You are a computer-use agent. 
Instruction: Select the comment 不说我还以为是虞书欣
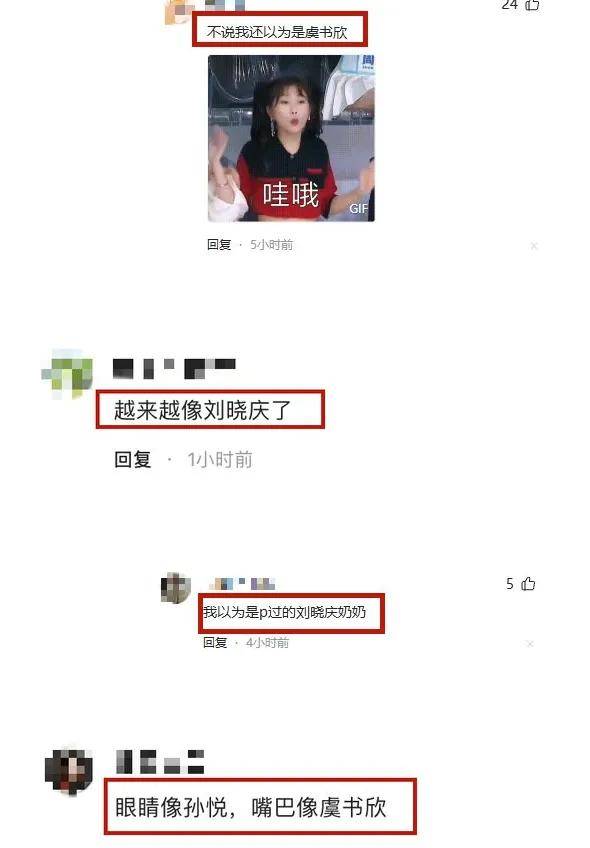point(277,32)
